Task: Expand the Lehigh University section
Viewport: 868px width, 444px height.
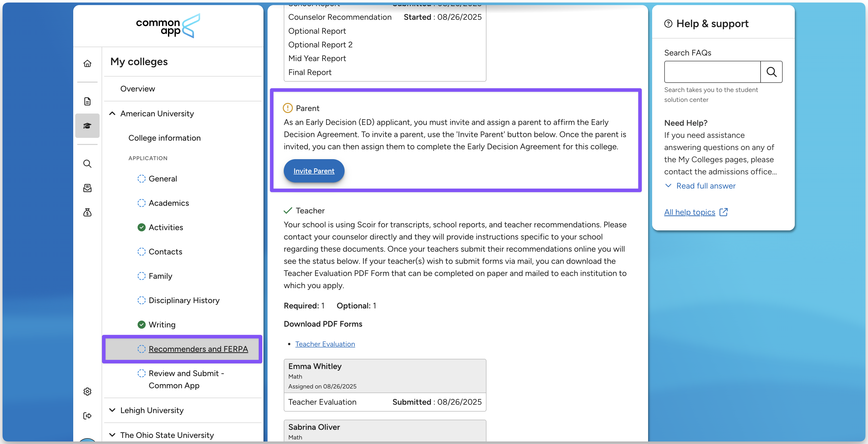Action: click(112, 410)
